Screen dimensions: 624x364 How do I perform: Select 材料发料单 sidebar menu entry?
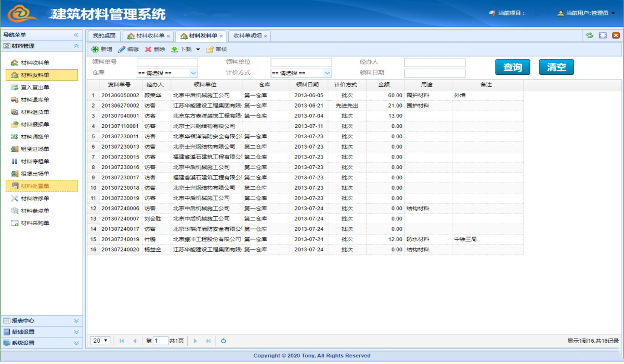tap(42, 75)
